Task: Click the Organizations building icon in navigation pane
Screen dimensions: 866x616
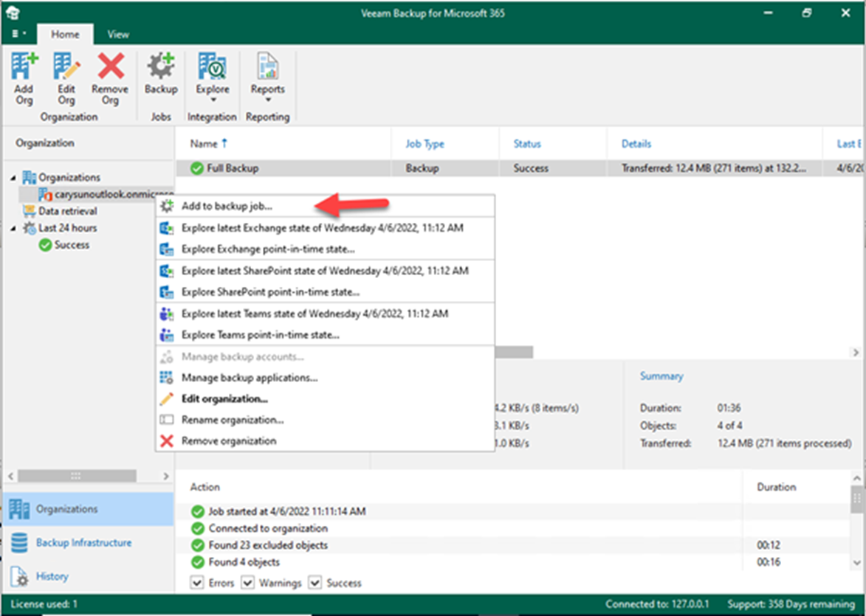Action: pyautogui.click(x=20, y=510)
